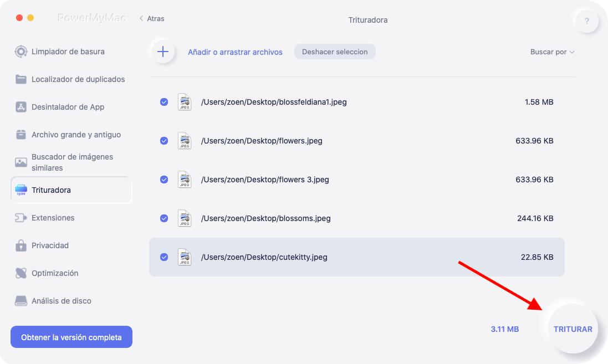Viewport: 608px width, 364px height.
Task: Uncheck the blossfeldiana1.jpeg checkbox
Action: coord(164,102)
